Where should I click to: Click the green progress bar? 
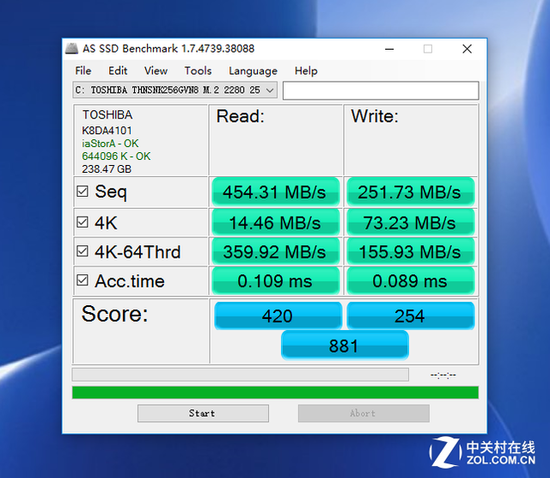(x=275, y=392)
